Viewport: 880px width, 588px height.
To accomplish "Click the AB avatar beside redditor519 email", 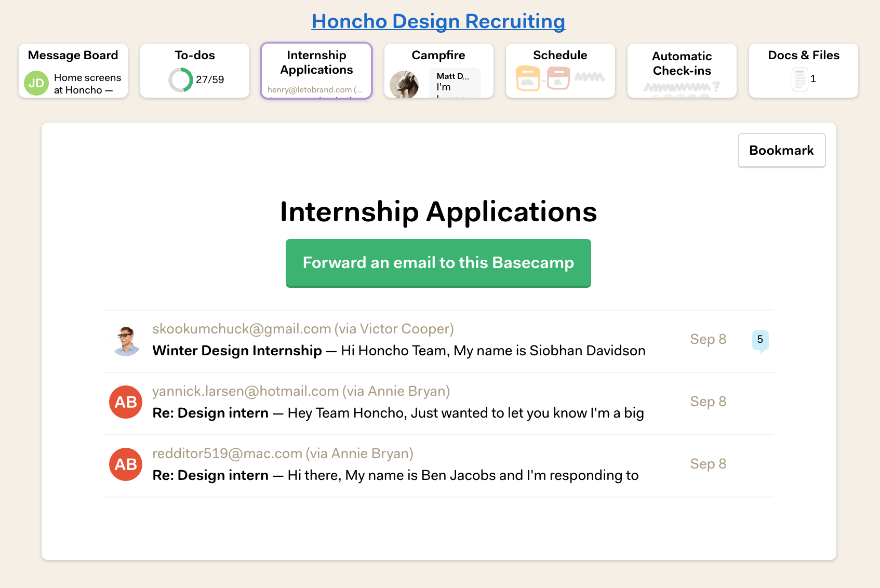I will click(126, 464).
